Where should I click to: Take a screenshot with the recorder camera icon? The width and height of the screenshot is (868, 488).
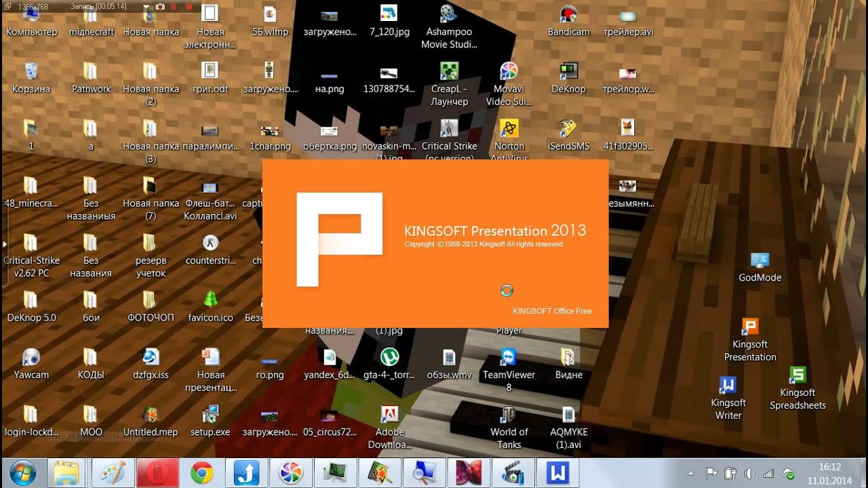point(160,6)
